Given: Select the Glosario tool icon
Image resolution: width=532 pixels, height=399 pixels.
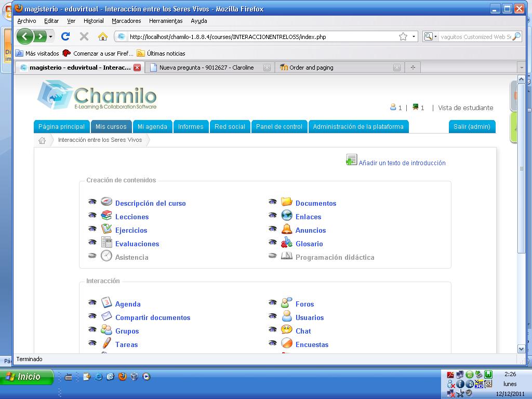Looking at the screenshot, I should [x=286, y=243].
